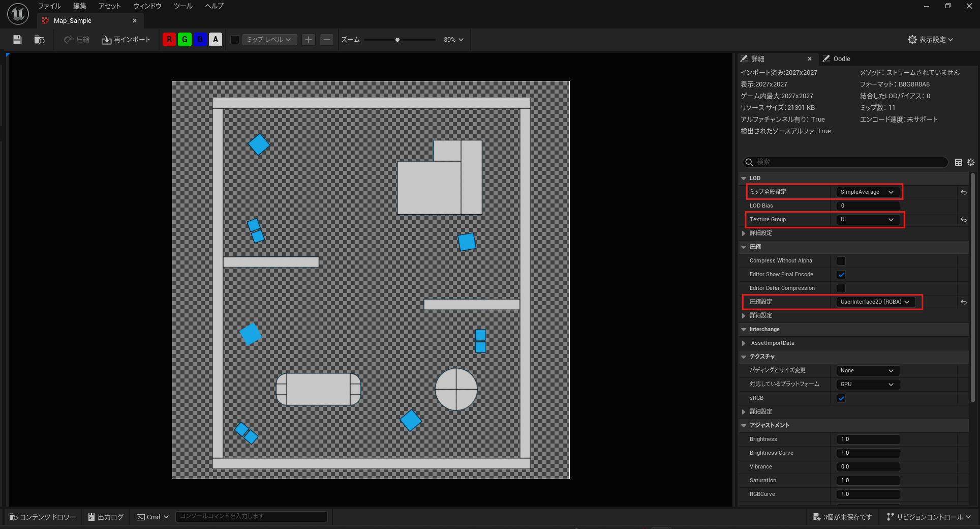Viewport: 980px width, 529px height.
Task: Click the 再インポート button
Action: [x=126, y=40]
